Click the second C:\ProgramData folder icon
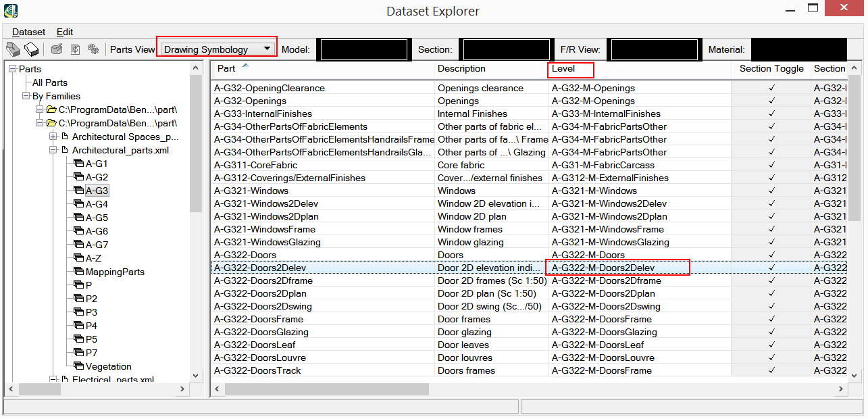 pos(51,123)
